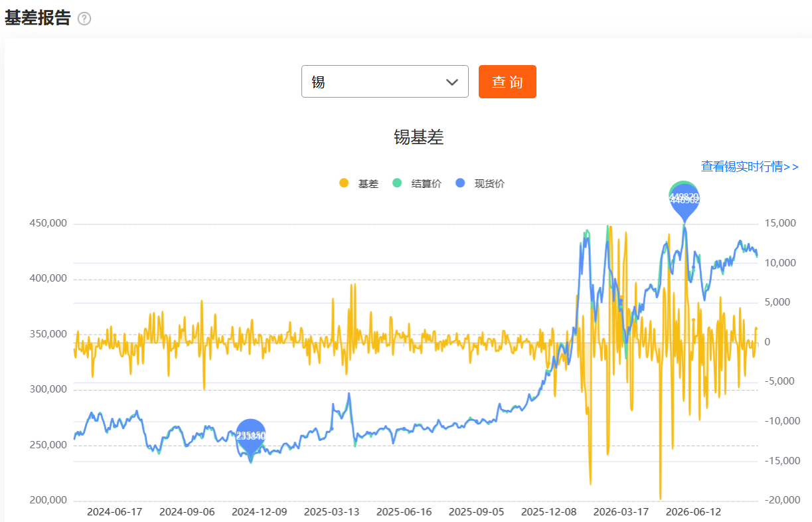
Task: Click the 2026-03-17 axis date label
Action: [x=621, y=512]
